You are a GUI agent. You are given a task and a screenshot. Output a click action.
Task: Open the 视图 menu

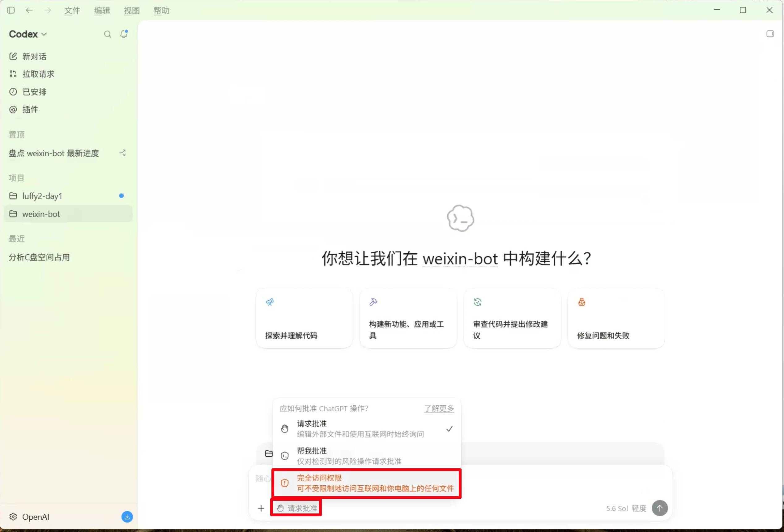coord(132,11)
